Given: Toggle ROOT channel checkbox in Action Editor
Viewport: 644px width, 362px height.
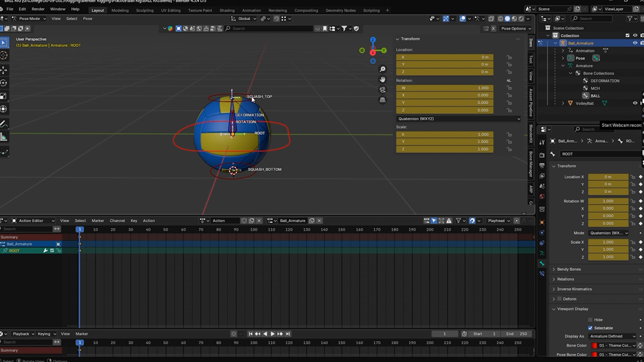Looking at the screenshot, I should click(52, 250).
